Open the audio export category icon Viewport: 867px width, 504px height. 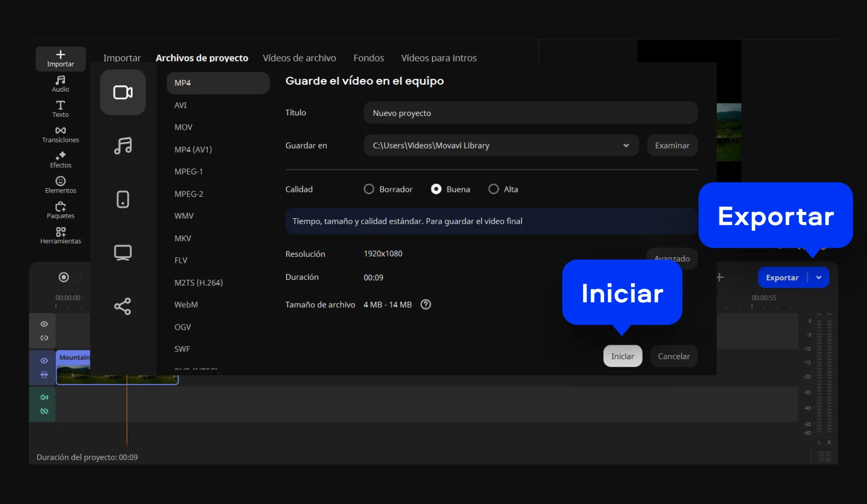pos(123,146)
